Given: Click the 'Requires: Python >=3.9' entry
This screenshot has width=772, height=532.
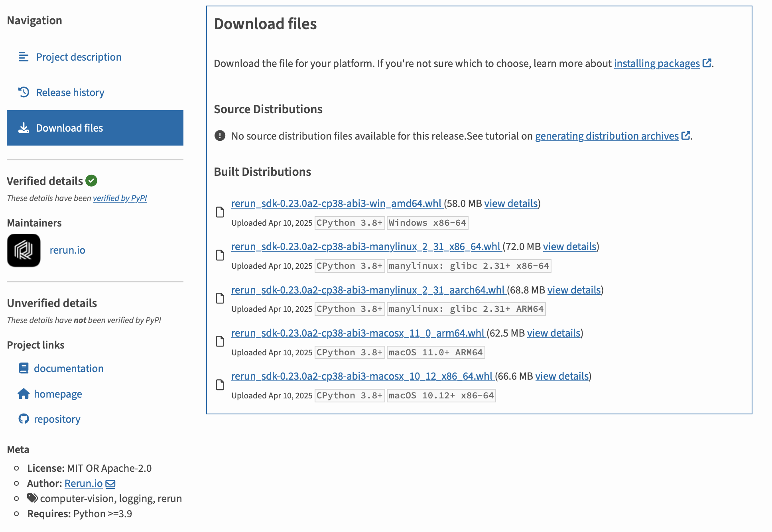Looking at the screenshot, I should [x=80, y=514].
